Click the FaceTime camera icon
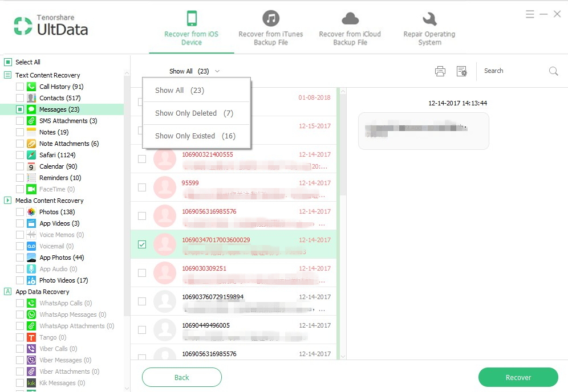Image resolution: width=568 pixels, height=392 pixels. click(31, 189)
